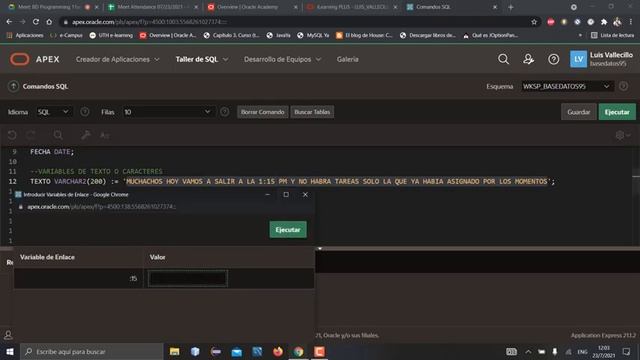Click the Valor input field for :15
Image resolution: width=640 pixels, height=360 pixels.
tap(188, 278)
